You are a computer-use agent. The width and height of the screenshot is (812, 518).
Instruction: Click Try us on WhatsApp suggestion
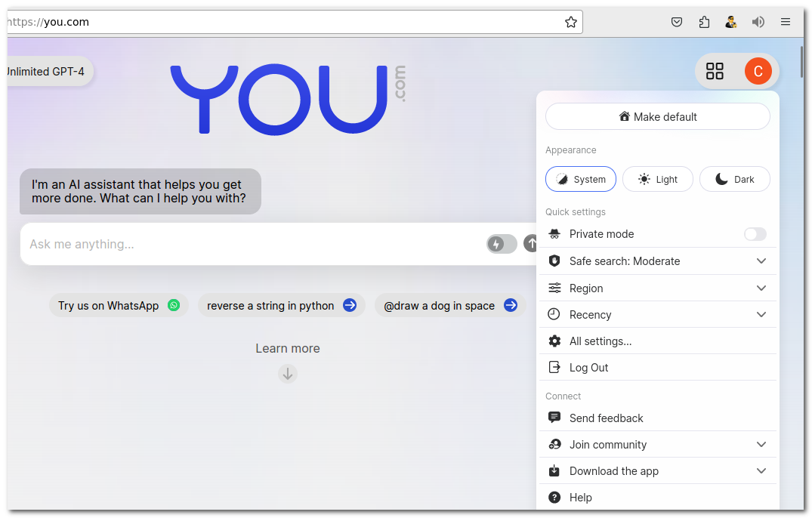tap(119, 305)
